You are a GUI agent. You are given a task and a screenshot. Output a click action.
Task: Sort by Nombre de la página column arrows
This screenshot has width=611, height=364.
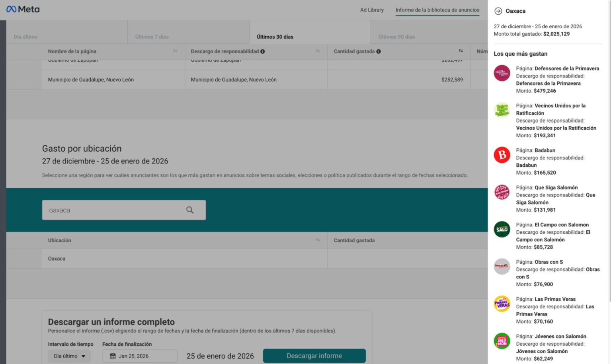coord(175,51)
